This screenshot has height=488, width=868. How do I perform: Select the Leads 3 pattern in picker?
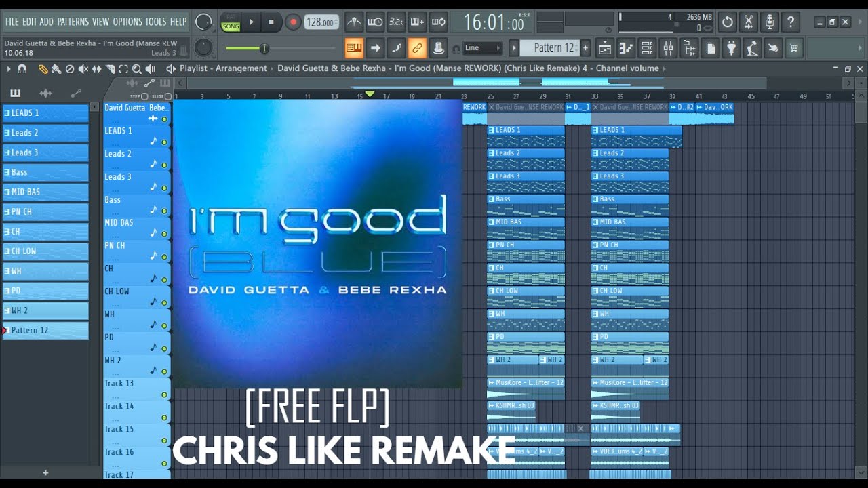[45, 152]
